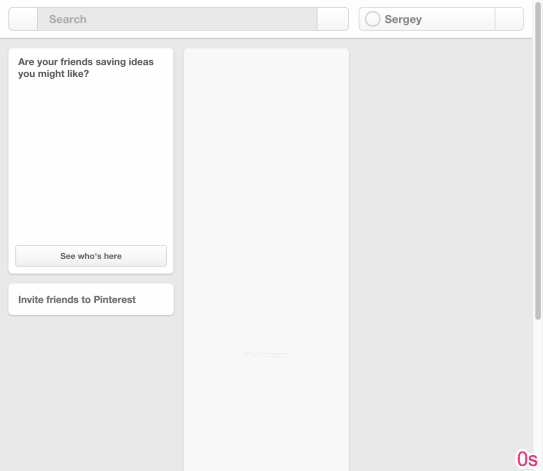Click the avatar circle beside Sergey
543x471 pixels.
373,19
